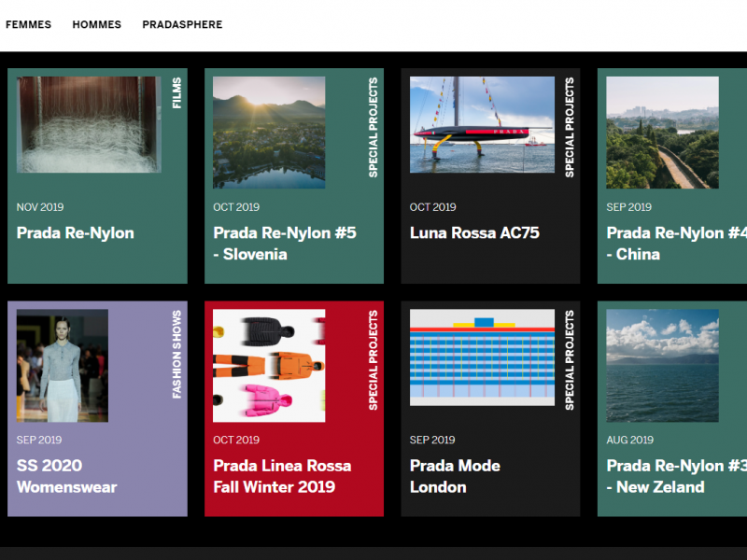Open the New Zeland seascape thumbnail

pyautogui.click(x=663, y=366)
